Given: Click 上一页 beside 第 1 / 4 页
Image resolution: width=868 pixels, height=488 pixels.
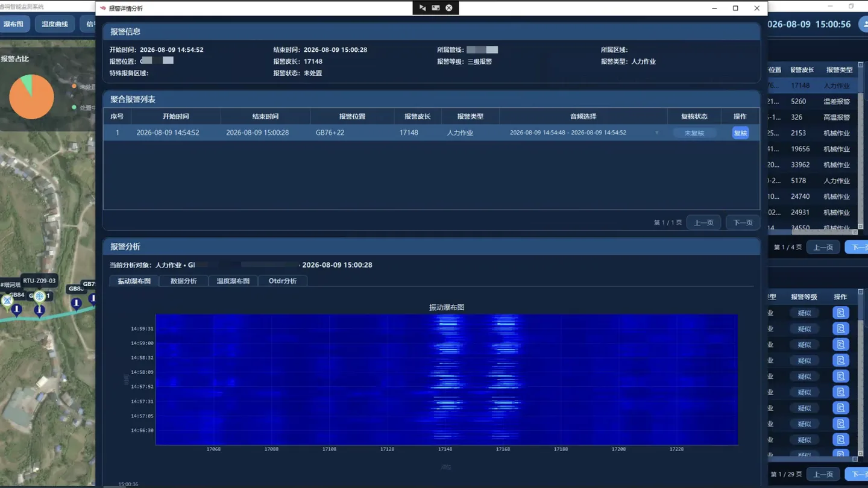Looking at the screenshot, I should click(x=823, y=247).
